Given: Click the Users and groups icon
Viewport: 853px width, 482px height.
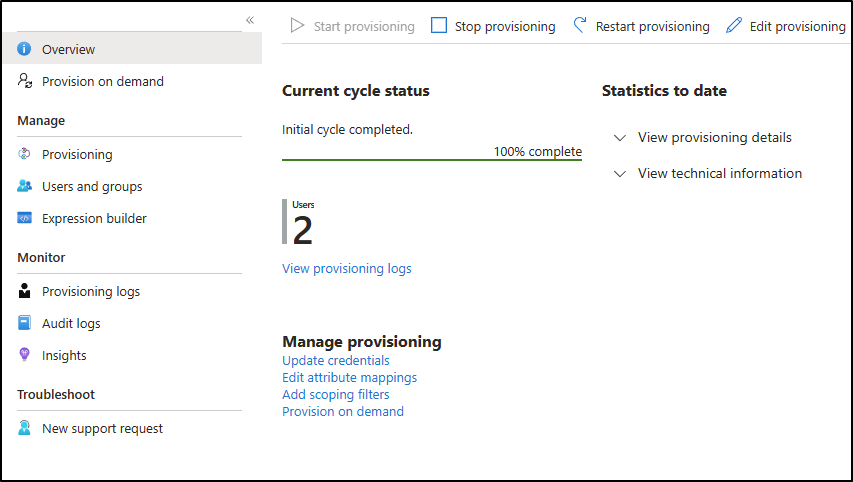Looking at the screenshot, I should [x=25, y=186].
